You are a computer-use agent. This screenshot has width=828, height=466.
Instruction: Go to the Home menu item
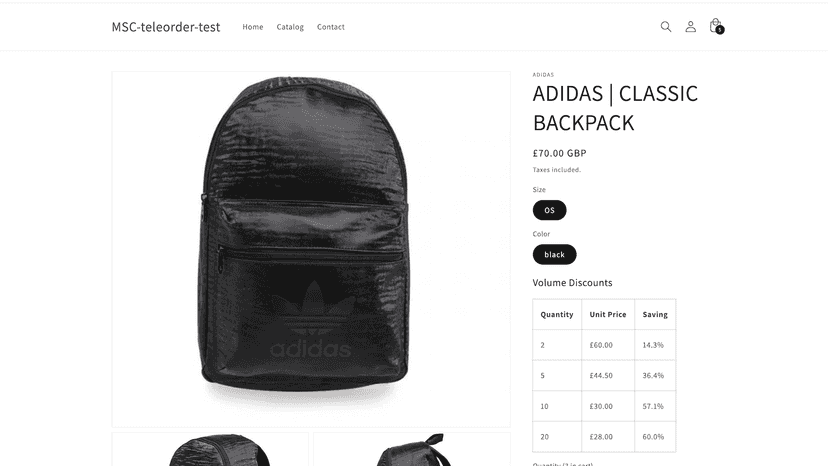[x=252, y=27]
